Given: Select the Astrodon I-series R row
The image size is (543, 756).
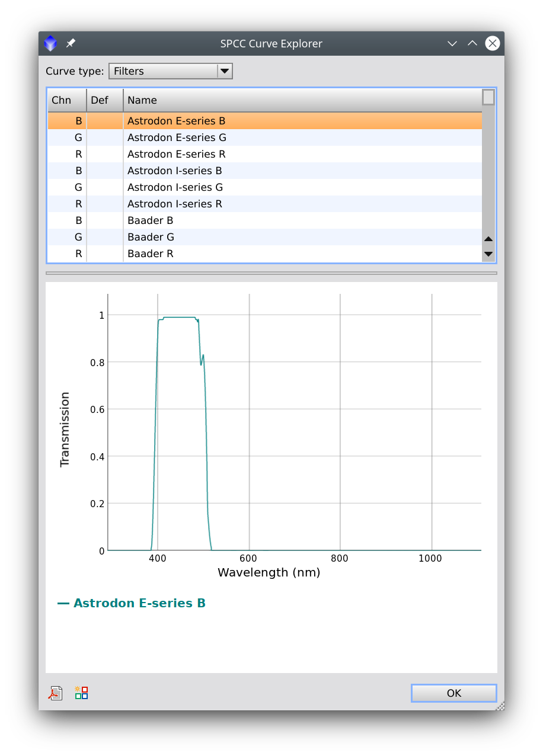Looking at the screenshot, I should tap(265, 204).
